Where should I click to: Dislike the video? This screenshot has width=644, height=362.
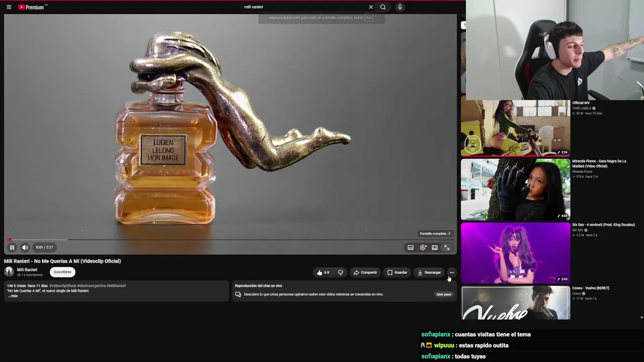tap(341, 273)
